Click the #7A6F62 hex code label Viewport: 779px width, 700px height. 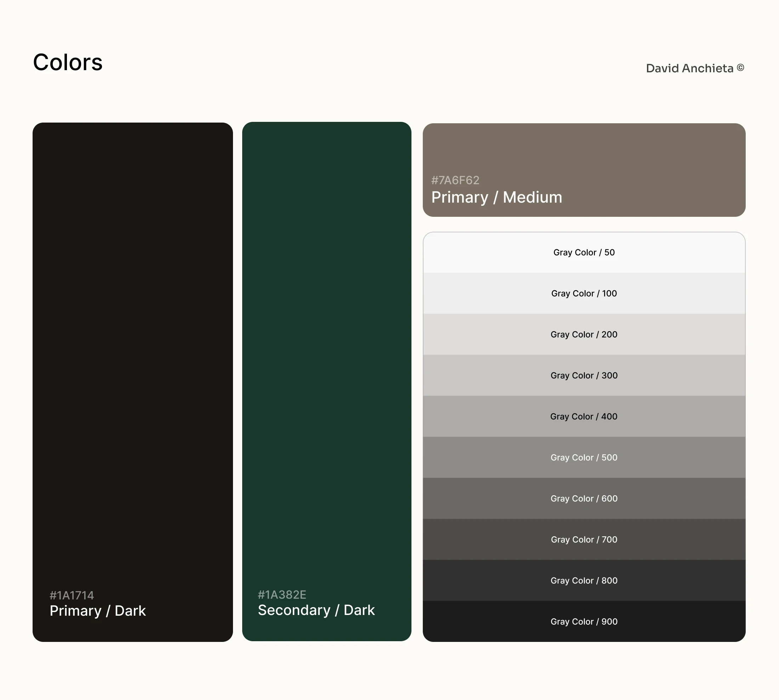coord(455,180)
